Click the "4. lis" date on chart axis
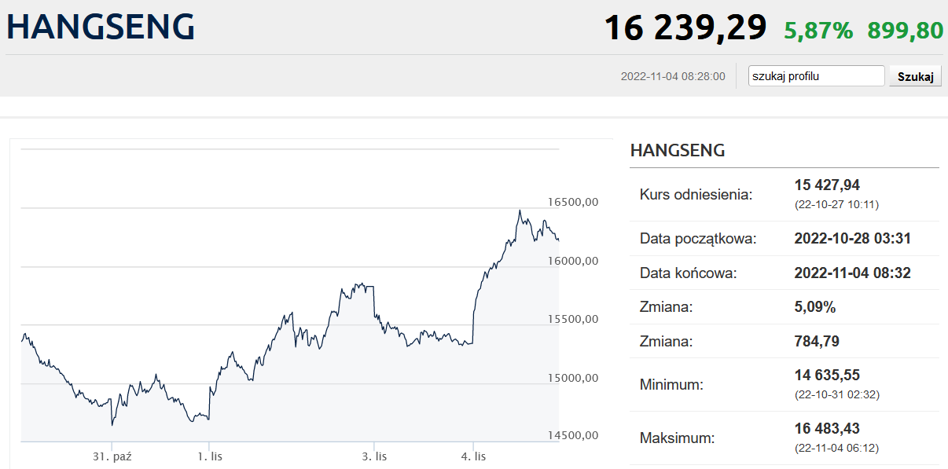 (473, 456)
